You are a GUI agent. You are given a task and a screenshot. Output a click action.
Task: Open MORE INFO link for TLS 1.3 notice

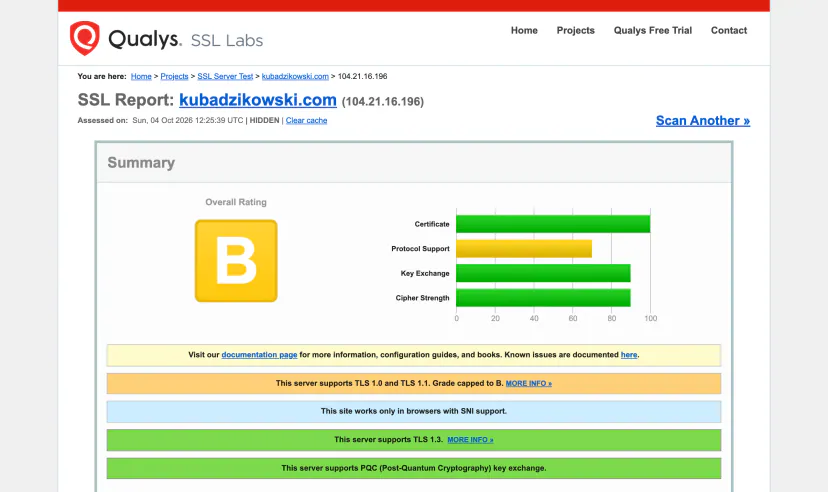coord(471,440)
